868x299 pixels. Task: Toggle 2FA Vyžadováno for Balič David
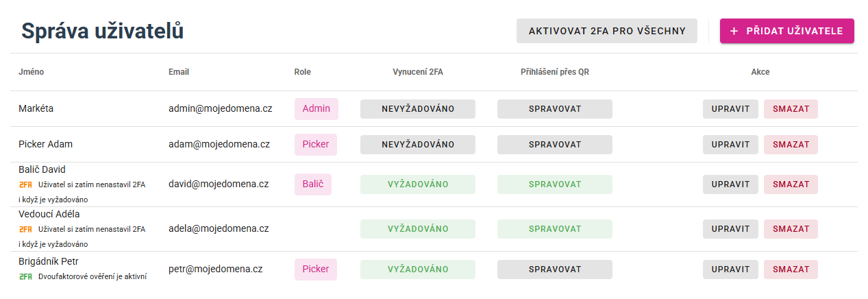(x=418, y=184)
